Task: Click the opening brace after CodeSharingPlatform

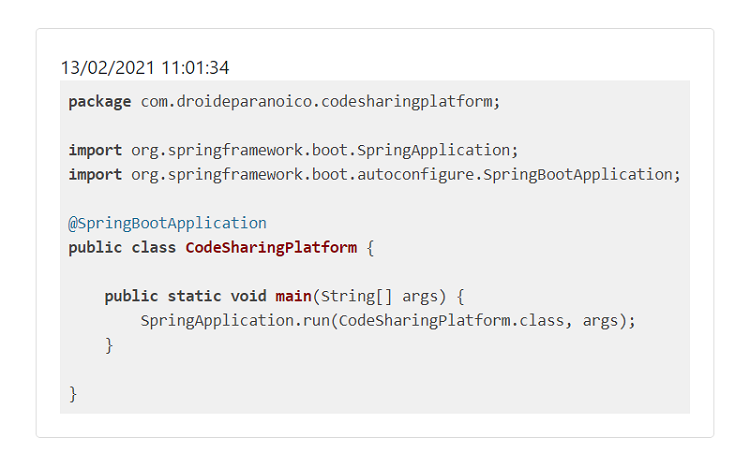Action: click(369, 247)
